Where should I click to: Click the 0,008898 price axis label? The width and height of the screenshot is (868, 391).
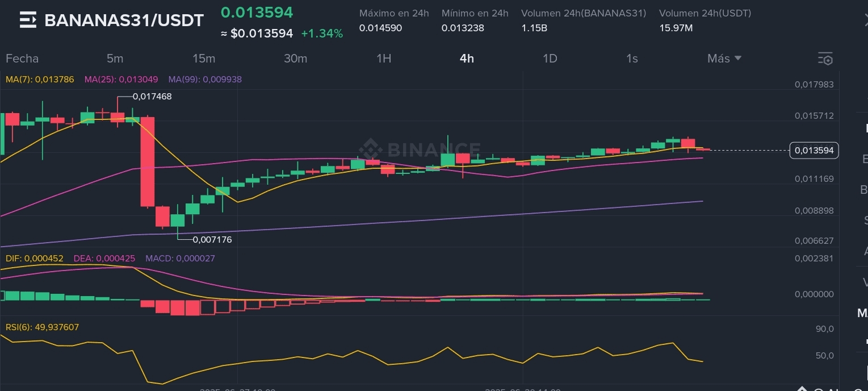click(814, 211)
